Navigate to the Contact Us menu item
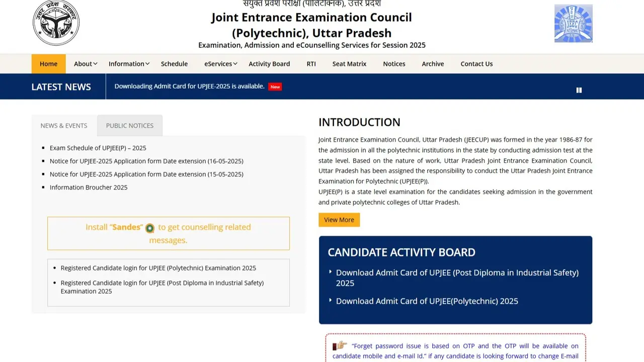This screenshot has width=644, height=362. click(476, 64)
